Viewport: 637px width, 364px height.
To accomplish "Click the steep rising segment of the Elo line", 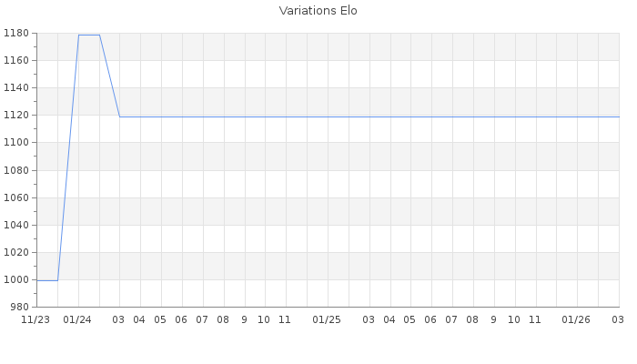I will 68,157.
